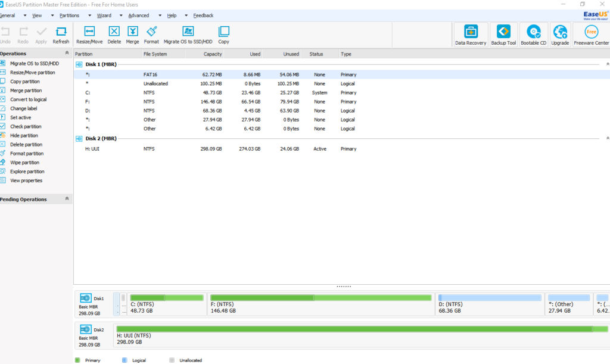The height and width of the screenshot is (364, 610).
Task: Open the Wizard menu
Action: [x=104, y=15]
